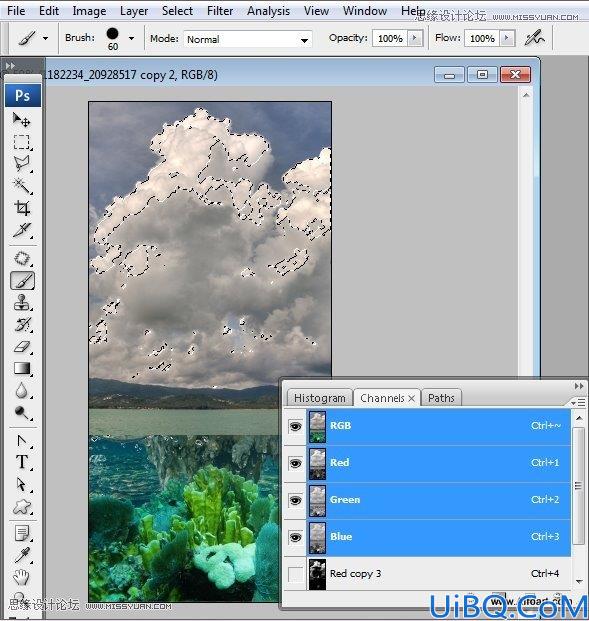
Task: Select the History Brush tool
Action: 21,324
